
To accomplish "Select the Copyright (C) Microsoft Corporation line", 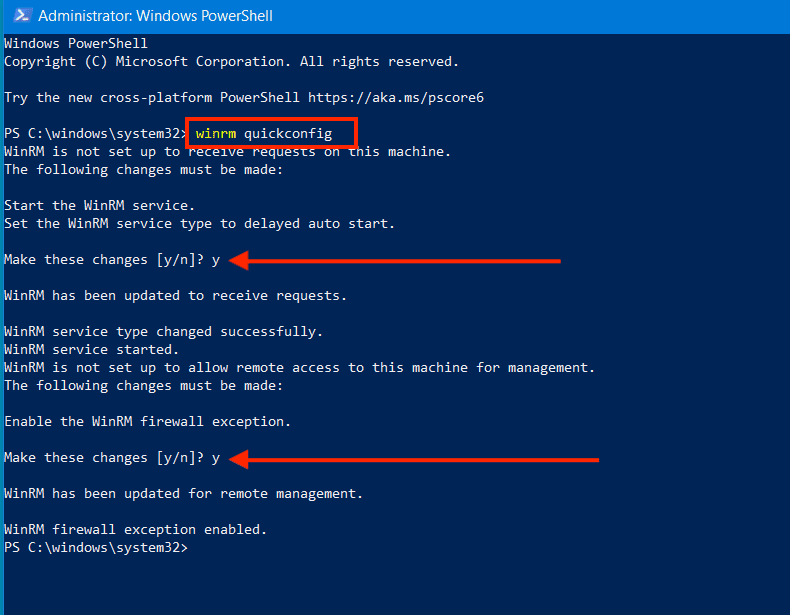I will click(x=231, y=62).
